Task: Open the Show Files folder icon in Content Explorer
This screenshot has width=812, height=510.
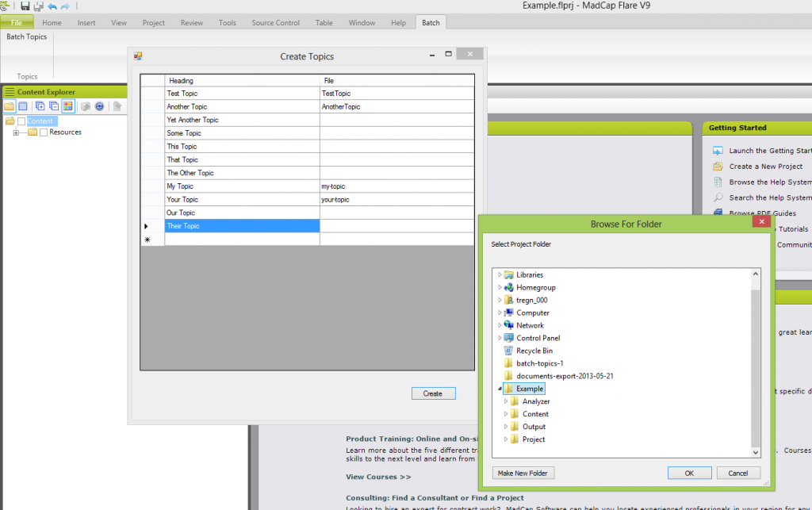Action: [x=10, y=106]
